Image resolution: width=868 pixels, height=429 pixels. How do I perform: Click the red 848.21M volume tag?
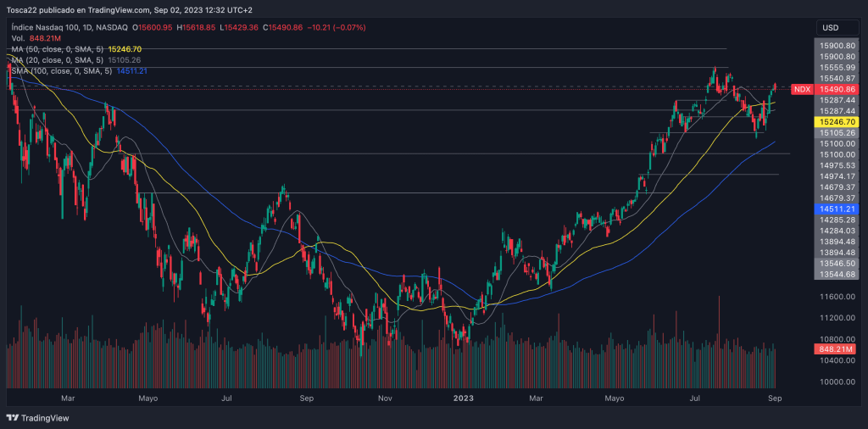point(836,348)
